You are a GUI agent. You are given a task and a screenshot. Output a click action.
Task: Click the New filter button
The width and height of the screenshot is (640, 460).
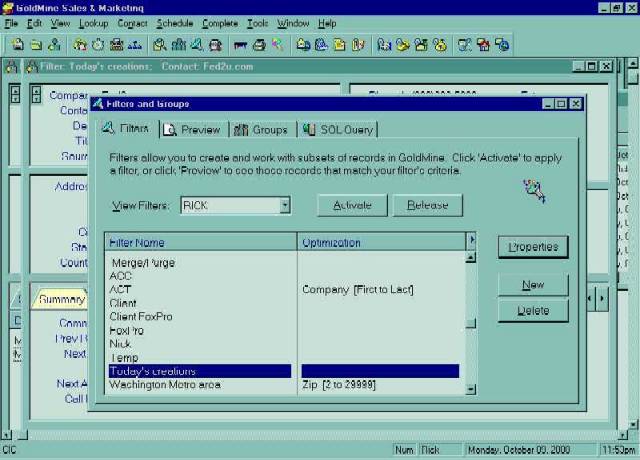[x=533, y=284]
